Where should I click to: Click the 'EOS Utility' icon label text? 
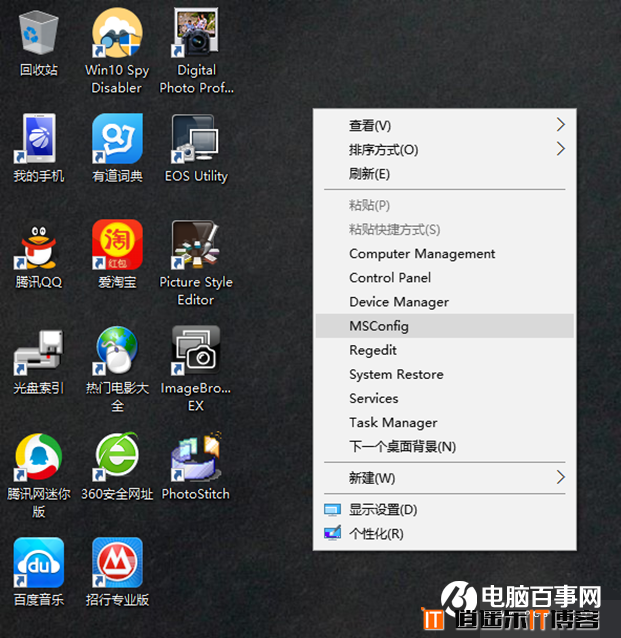pos(196,176)
